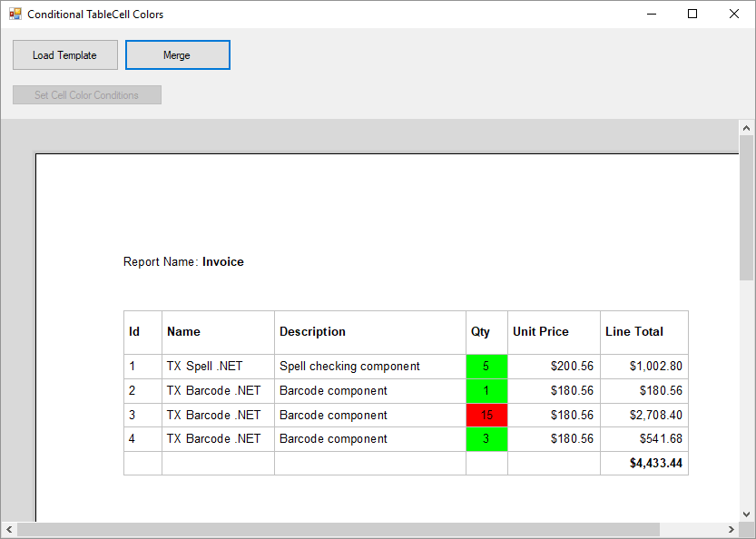This screenshot has width=756, height=539.
Task: Close the Conditional TableCell Colors window
Action: point(733,15)
